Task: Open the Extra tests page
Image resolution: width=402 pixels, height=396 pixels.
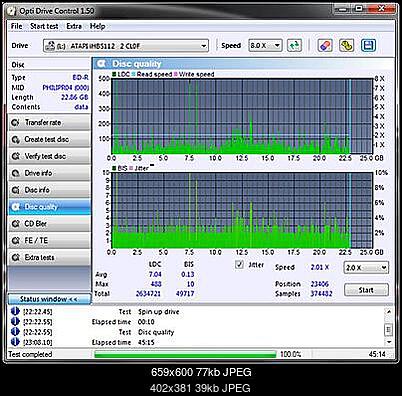Action: click(49, 257)
